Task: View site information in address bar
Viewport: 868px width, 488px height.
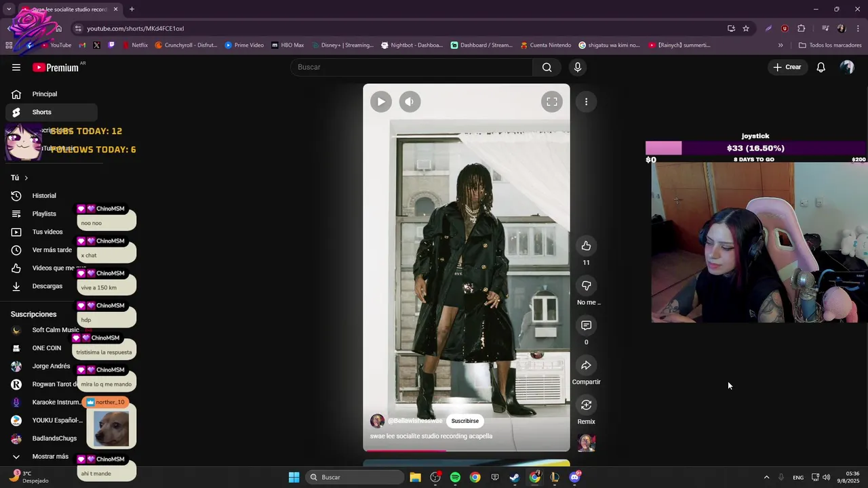Action: (x=78, y=28)
